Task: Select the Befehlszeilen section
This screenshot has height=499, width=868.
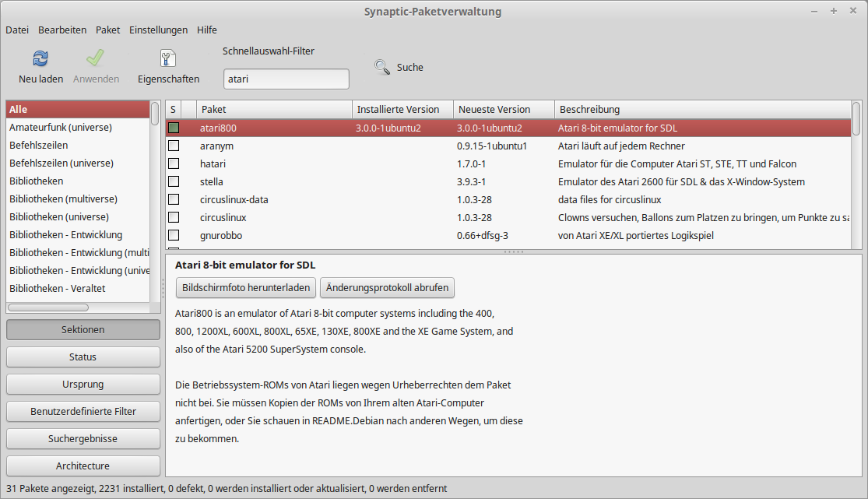Action: pos(78,145)
